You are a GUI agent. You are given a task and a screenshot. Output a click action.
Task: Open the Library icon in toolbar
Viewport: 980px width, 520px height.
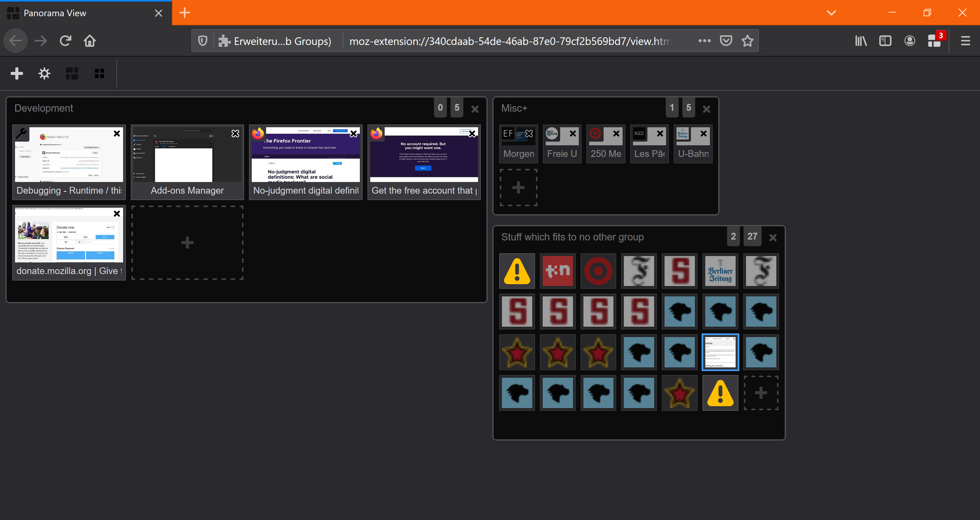(x=861, y=41)
